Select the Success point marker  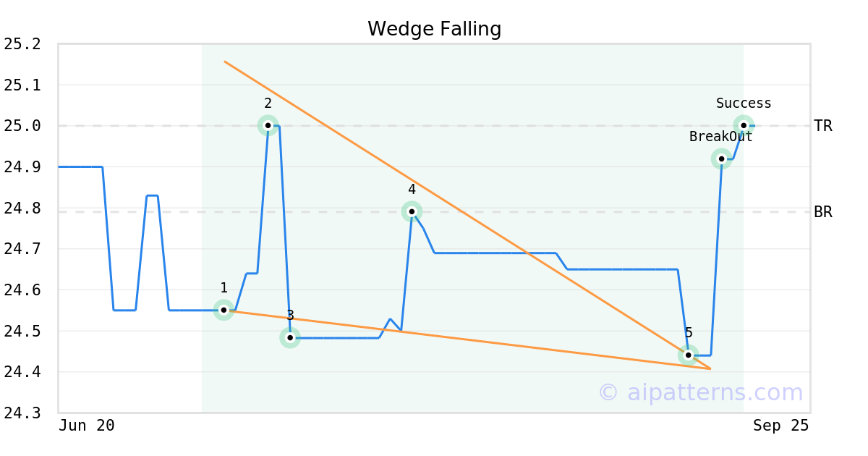(744, 125)
